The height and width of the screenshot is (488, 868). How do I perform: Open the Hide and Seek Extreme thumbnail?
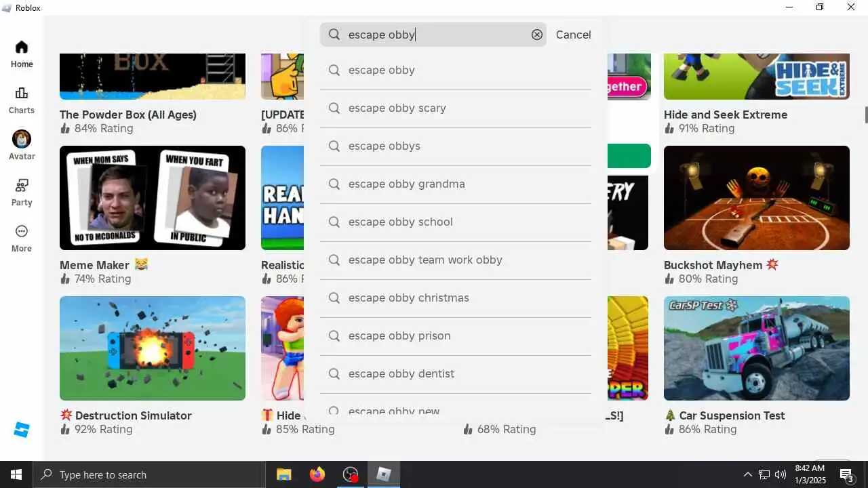(x=757, y=77)
